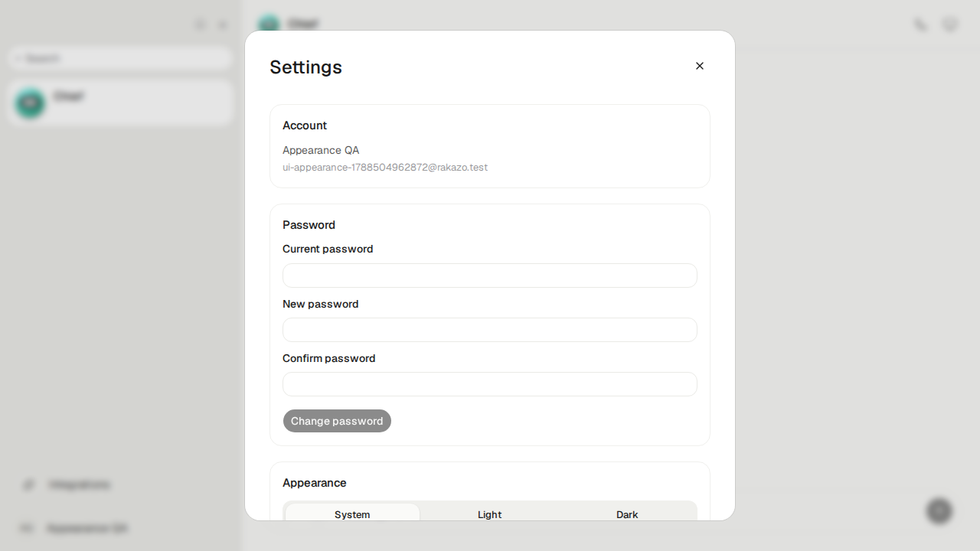Click the rightmost icon in the chat header
980x551 pixels.
tap(950, 24)
